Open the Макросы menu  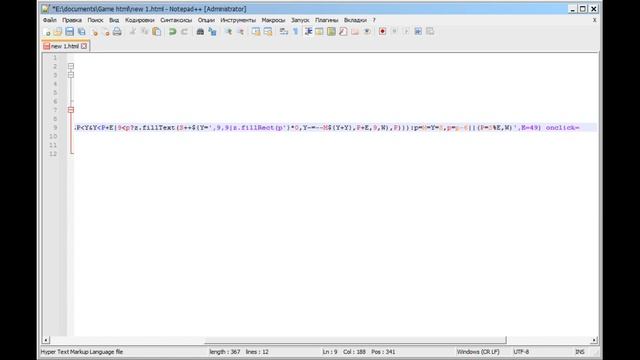(273, 20)
